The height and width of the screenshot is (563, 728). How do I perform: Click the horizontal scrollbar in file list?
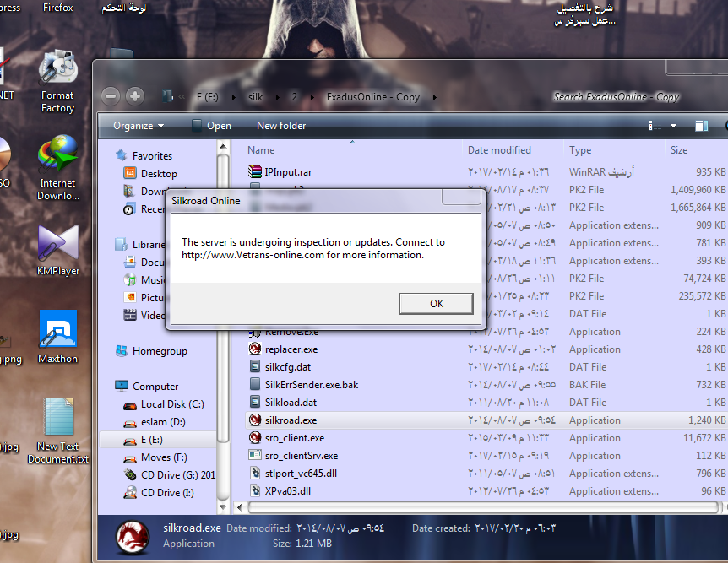(x=483, y=507)
